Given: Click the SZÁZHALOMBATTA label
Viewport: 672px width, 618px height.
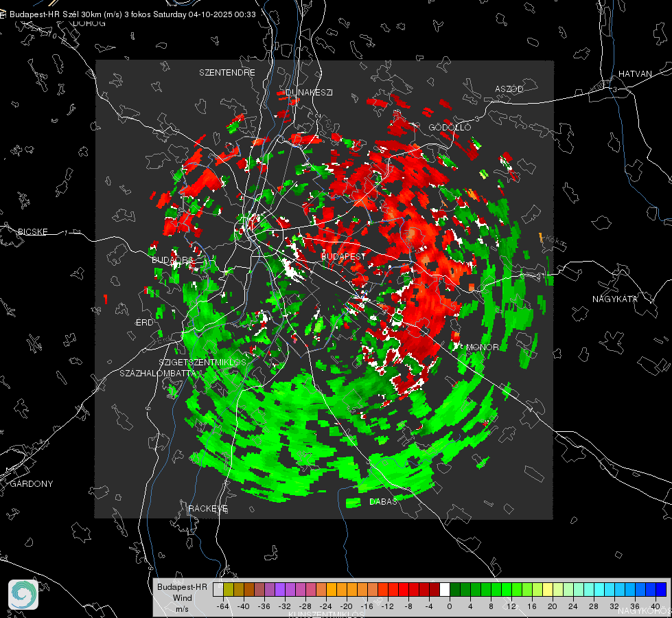Looking at the screenshot, I should tap(158, 373).
